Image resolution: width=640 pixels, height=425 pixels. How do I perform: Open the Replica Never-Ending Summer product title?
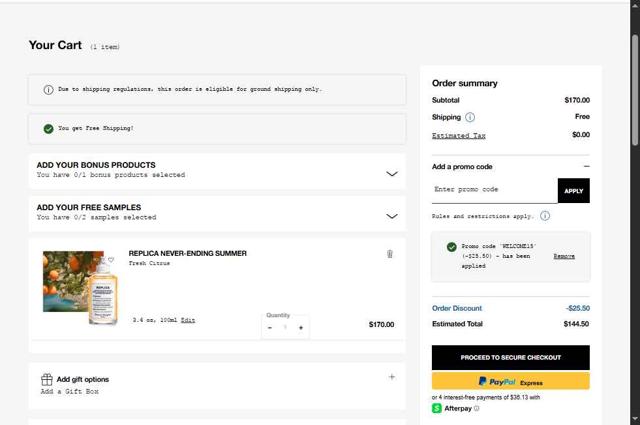[x=187, y=253]
